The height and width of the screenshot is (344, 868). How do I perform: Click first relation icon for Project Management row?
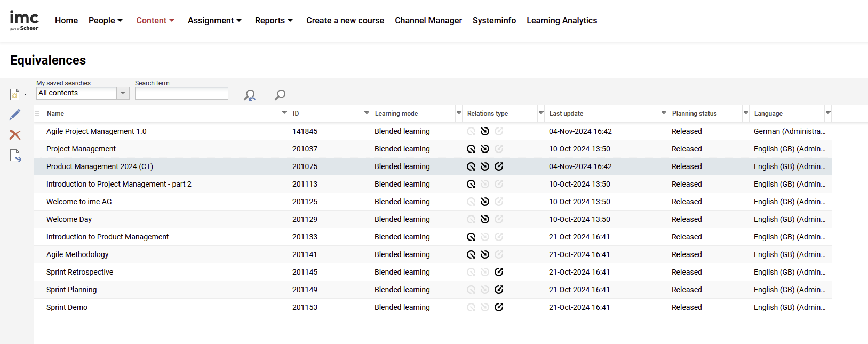tap(471, 149)
